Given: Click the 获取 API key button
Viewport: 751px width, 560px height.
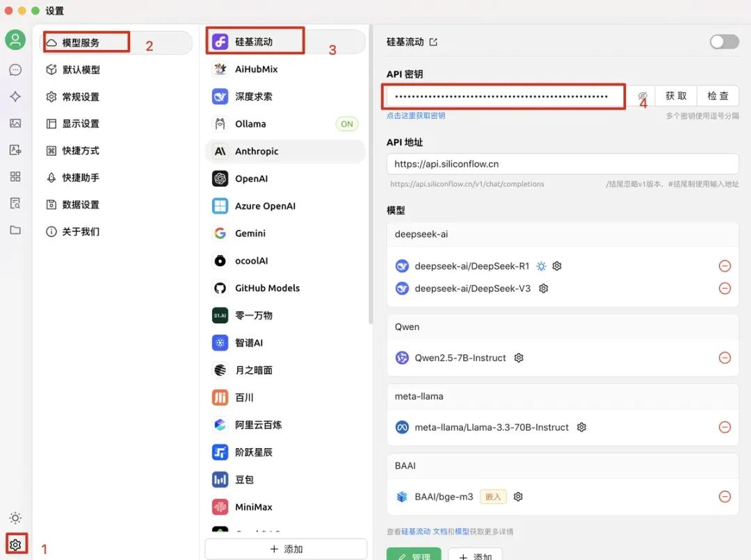Looking at the screenshot, I should click(676, 96).
